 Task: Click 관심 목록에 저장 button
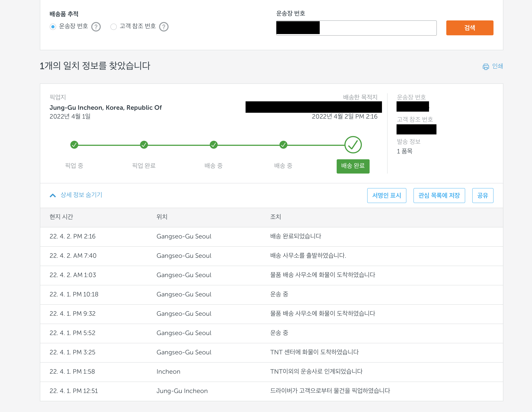[439, 195]
